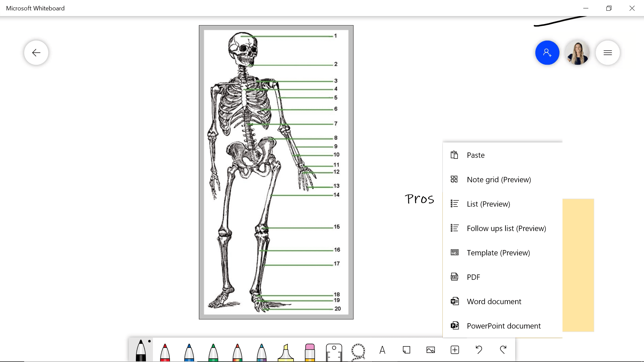
Task: Go back to the board list
Action: 36,53
